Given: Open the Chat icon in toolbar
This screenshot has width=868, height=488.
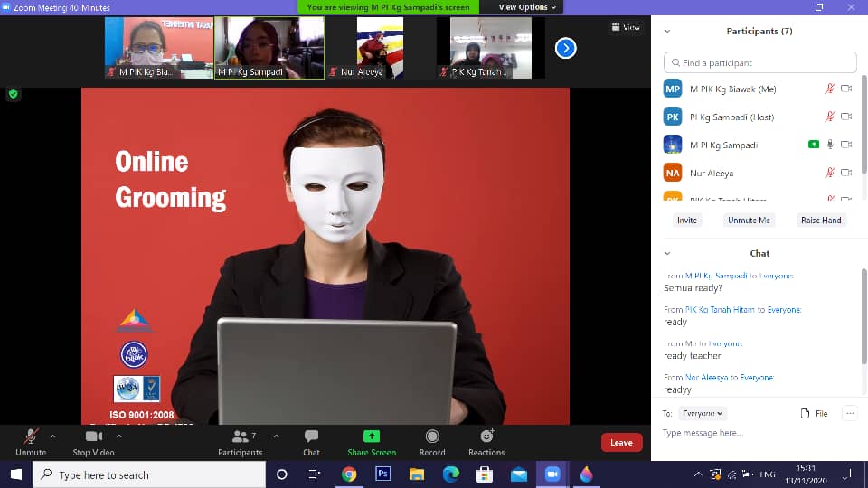Looking at the screenshot, I should (311, 436).
